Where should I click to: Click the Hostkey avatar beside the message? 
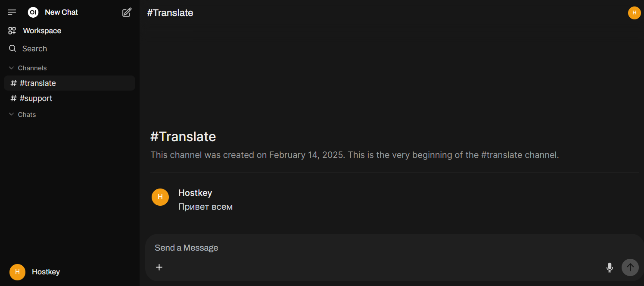(160, 197)
